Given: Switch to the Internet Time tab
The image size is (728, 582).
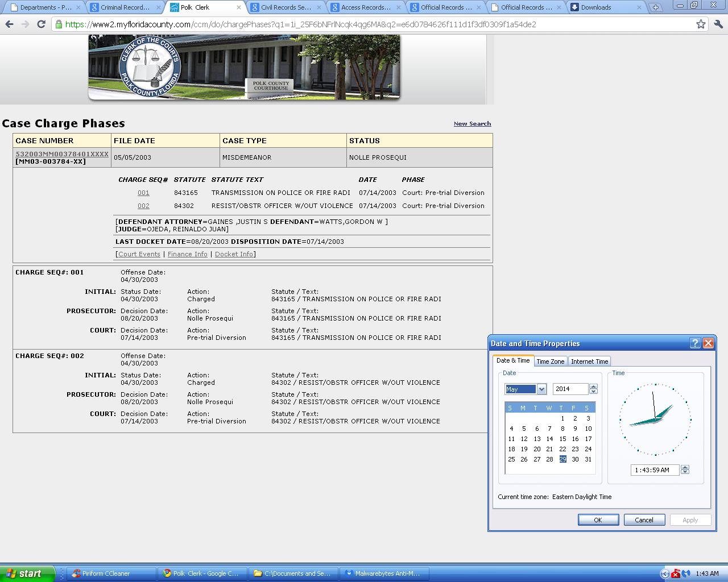Looking at the screenshot, I should tap(589, 361).
